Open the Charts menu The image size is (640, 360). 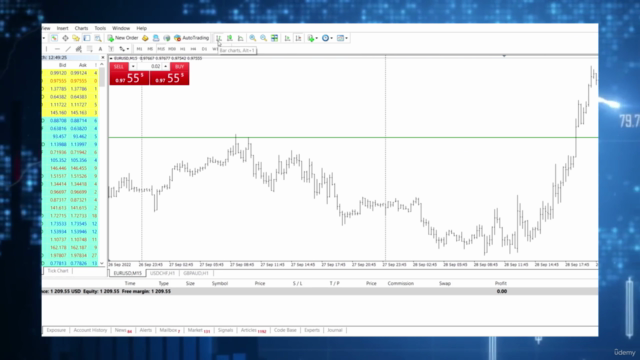pyautogui.click(x=81, y=28)
